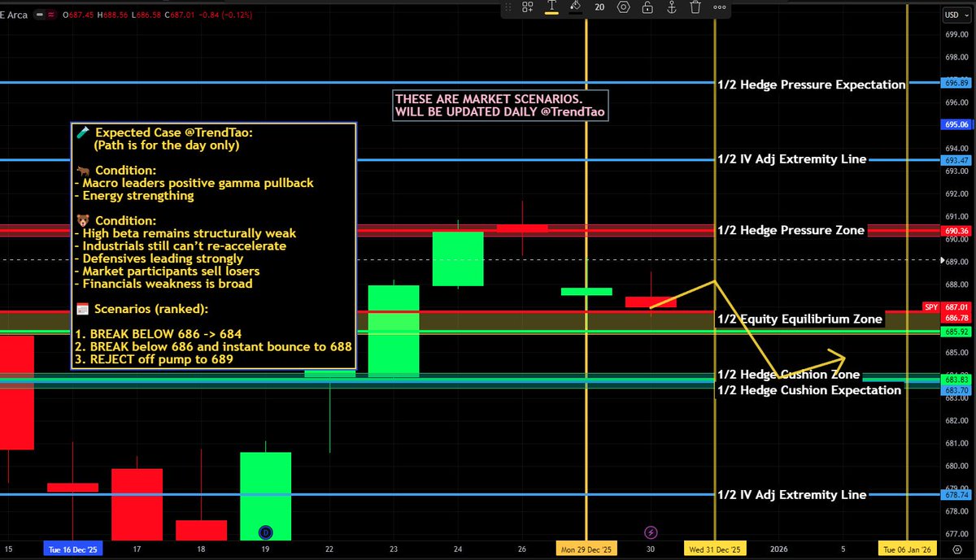Select the 1/2 Hedge Cushion Zone label
The width and height of the screenshot is (976, 560).
(x=788, y=375)
